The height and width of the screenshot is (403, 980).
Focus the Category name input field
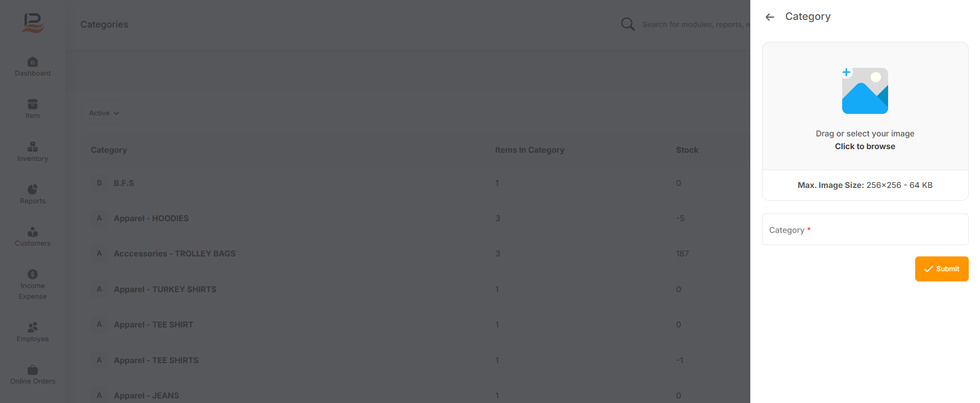click(865, 229)
